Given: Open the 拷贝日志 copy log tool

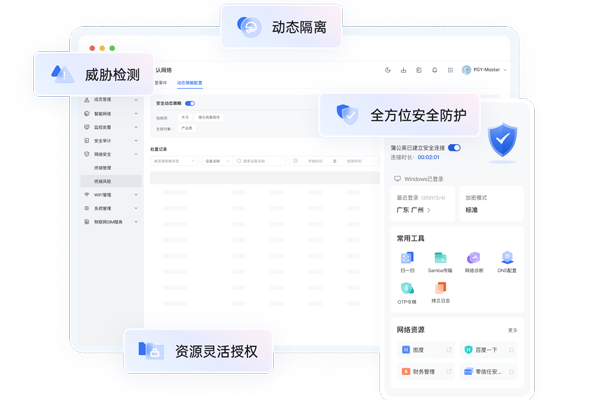Looking at the screenshot, I should coord(440,290).
